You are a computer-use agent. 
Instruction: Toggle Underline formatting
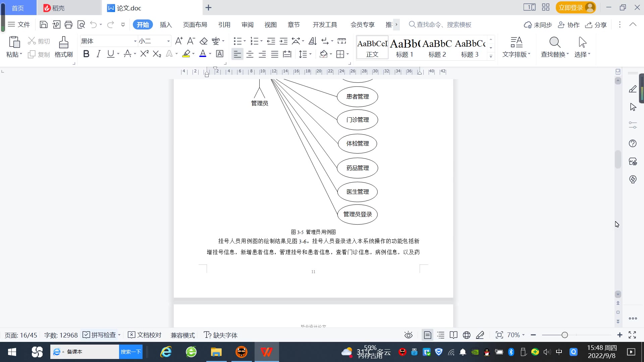pos(110,54)
